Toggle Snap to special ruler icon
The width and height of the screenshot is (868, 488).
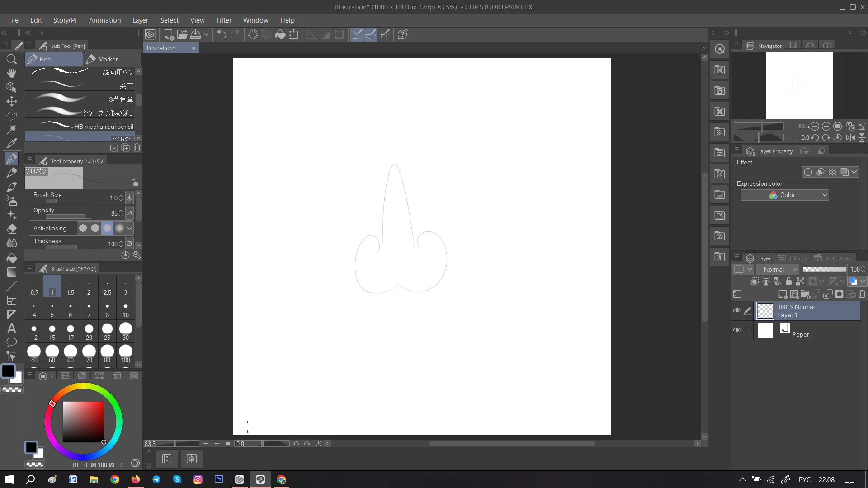371,34
